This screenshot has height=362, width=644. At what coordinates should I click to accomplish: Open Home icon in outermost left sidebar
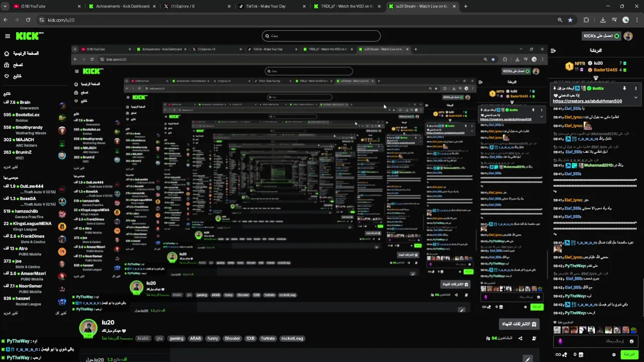[7, 53]
